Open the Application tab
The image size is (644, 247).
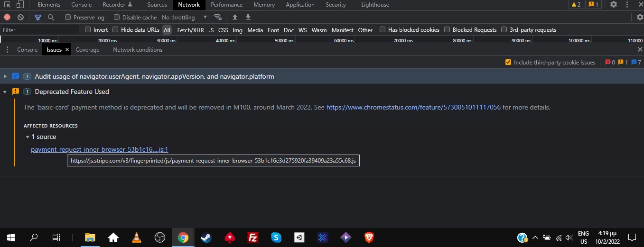point(300,5)
